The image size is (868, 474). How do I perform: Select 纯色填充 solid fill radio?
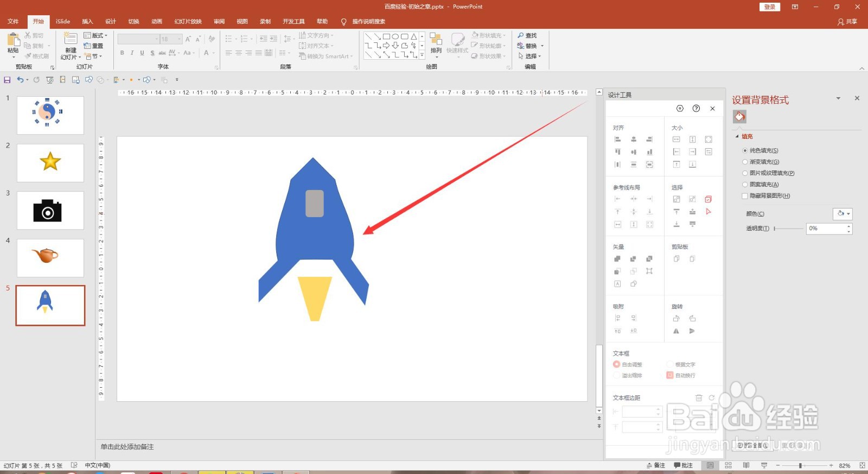point(745,150)
